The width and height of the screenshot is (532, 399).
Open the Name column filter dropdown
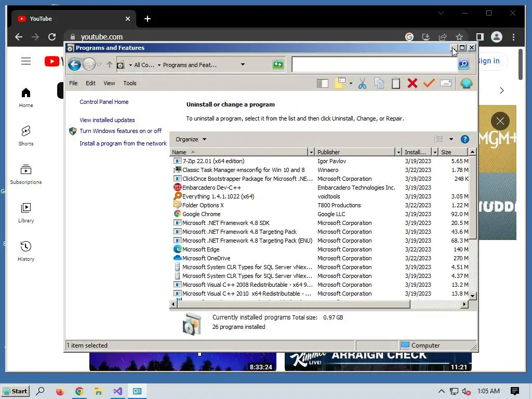(311, 152)
